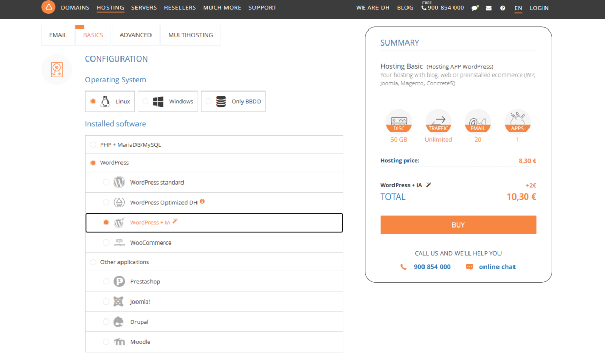605x364 pixels.
Task: Open the RESELLERS menu
Action: pos(180,8)
